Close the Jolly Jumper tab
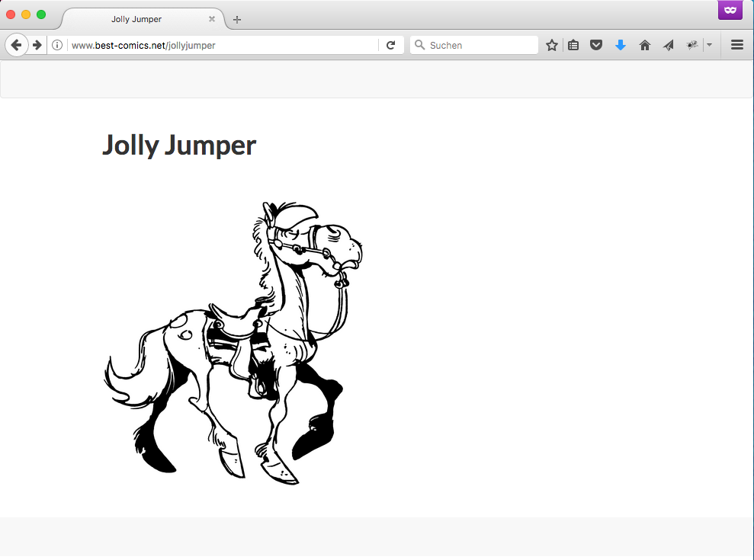The height and width of the screenshot is (560, 754). [x=212, y=19]
